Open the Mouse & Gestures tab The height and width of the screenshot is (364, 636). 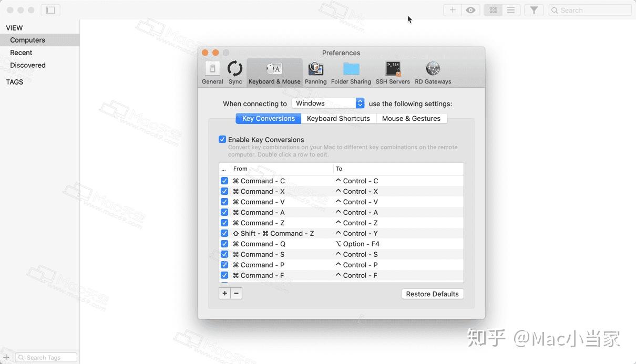click(411, 118)
